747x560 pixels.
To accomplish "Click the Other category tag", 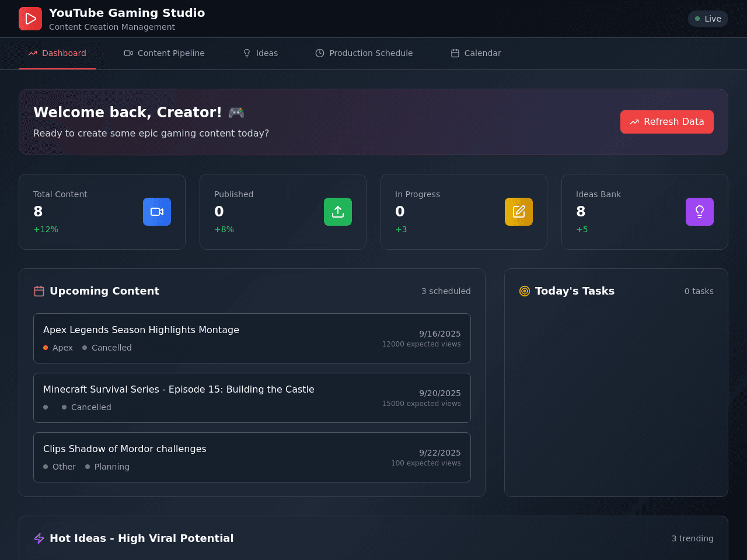I will pyautogui.click(x=60, y=467).
